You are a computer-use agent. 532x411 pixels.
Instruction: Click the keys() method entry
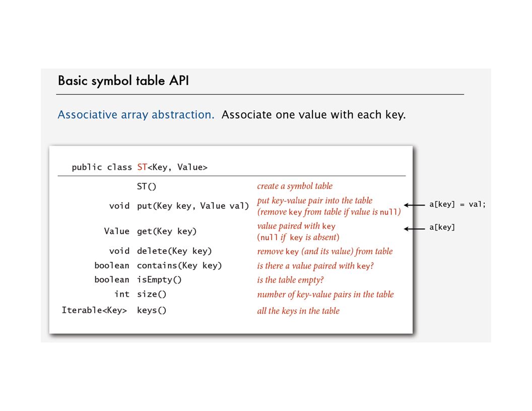(152, 310)
